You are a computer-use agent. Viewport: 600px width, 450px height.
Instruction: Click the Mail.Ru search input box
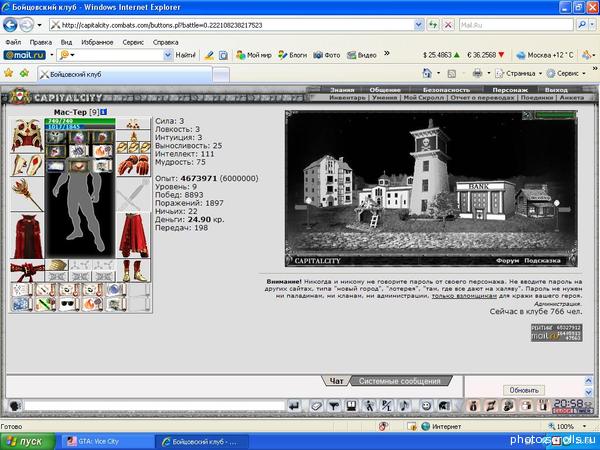click(516, 25)
